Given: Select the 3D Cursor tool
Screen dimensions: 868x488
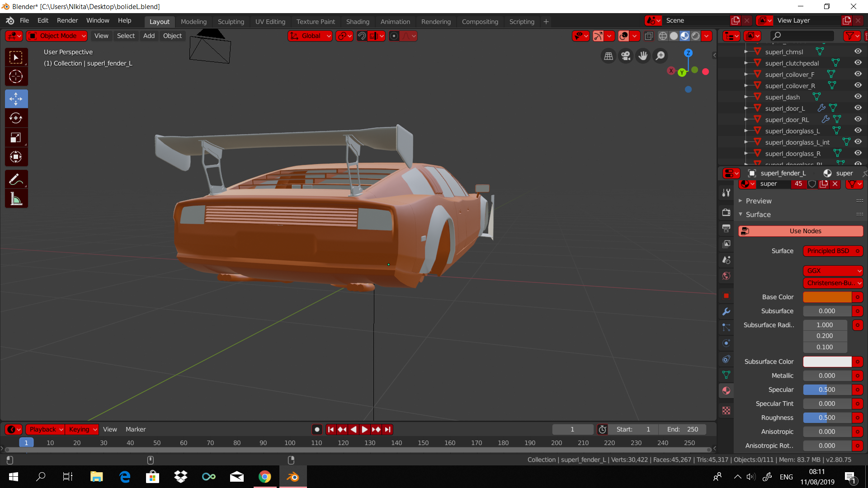Looking at the screenshot, I should [16, 77].
